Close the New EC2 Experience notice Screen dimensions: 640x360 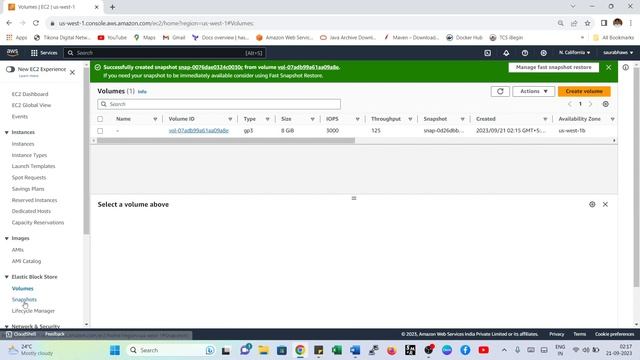coord(72,72)
